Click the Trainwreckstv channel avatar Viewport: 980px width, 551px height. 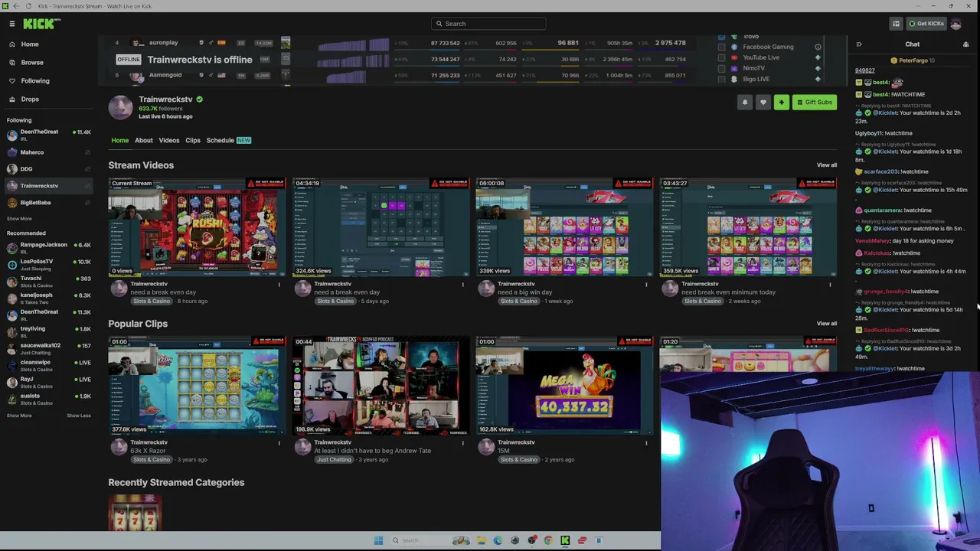click(120, 108)
